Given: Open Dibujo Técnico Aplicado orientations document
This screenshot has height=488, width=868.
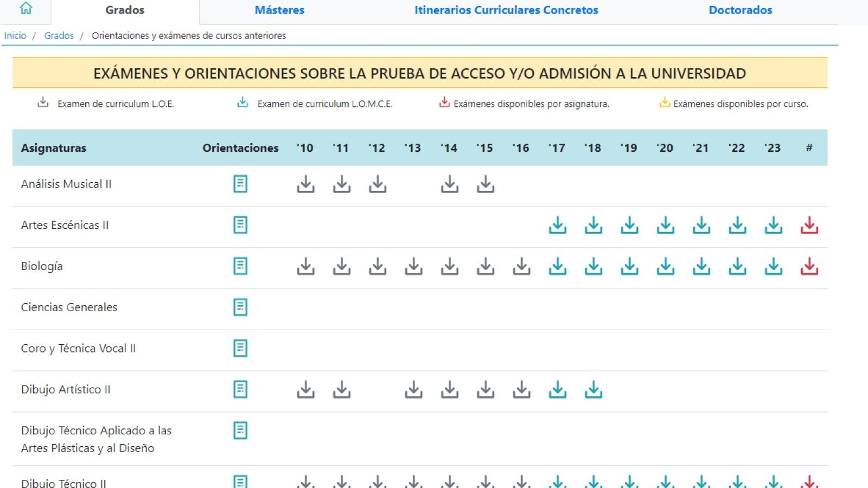Looking at the screenshot, I should pyautogui.click(x=240, y=431).
